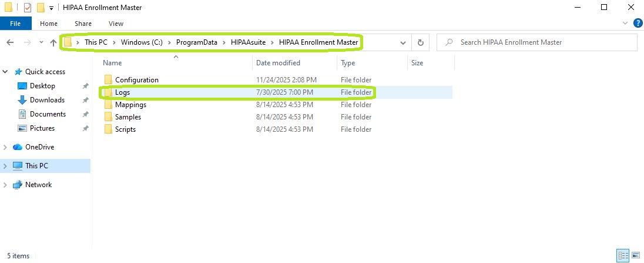Screen dimensions: 644x263
Task: Unpin Pictures using its pin icon
Action: coord(85,129)
